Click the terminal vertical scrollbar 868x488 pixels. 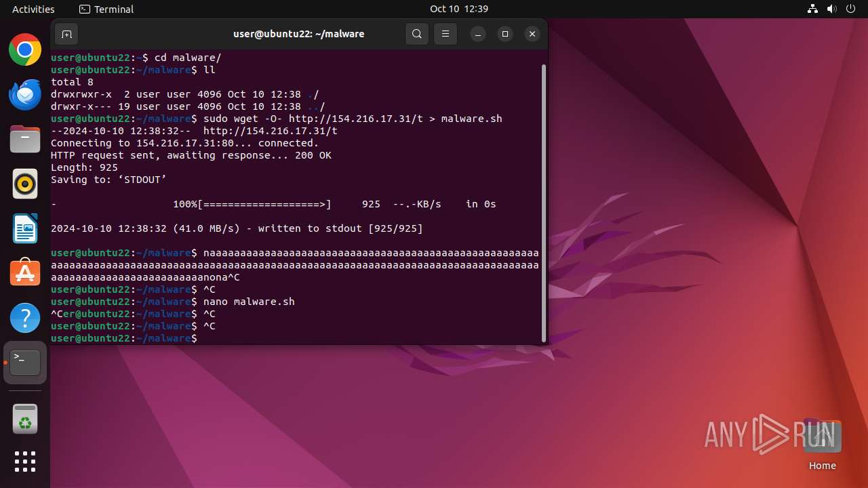pyautogui.click(x=543, y=203)
